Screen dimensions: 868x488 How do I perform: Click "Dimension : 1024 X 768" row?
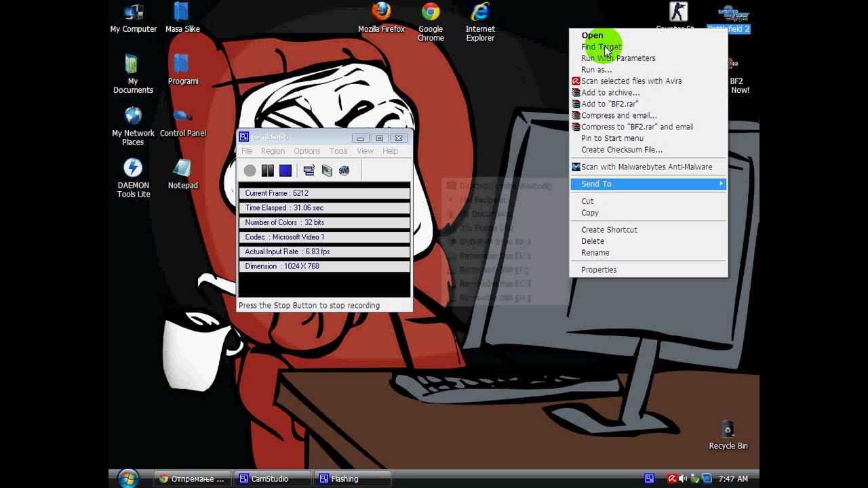pos(324,266)
